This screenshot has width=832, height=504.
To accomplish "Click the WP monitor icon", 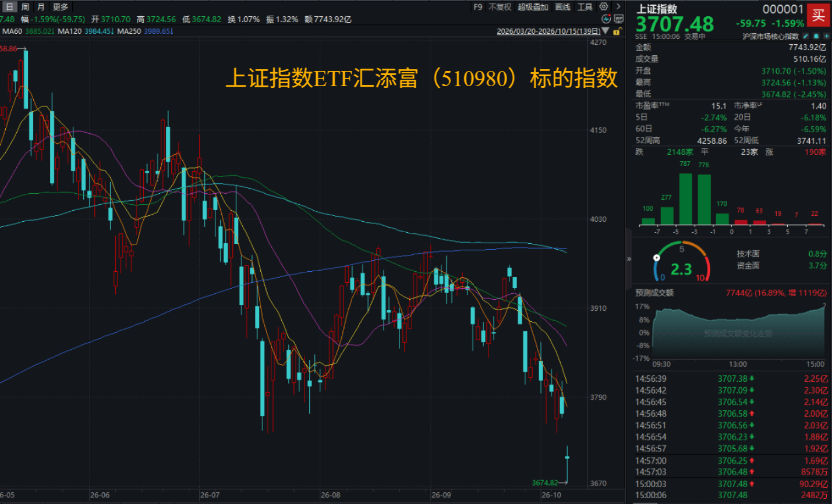I will [x=618, y=19].
